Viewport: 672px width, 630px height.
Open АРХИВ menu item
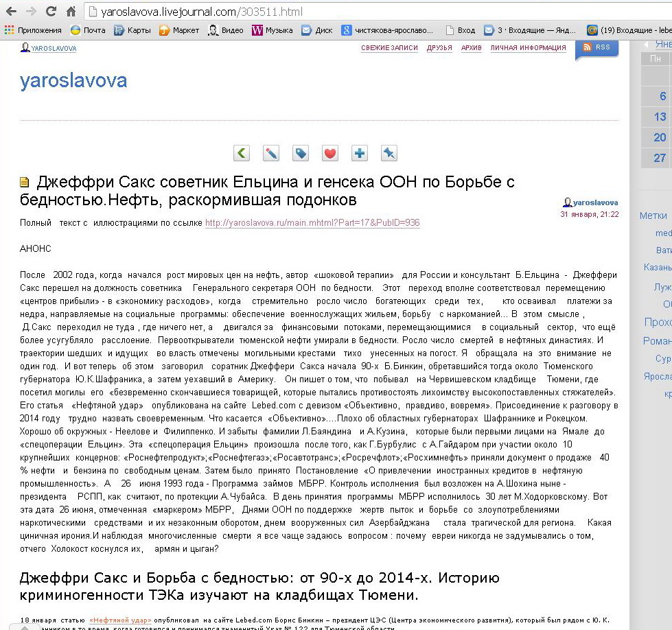(x=472, y=47)
